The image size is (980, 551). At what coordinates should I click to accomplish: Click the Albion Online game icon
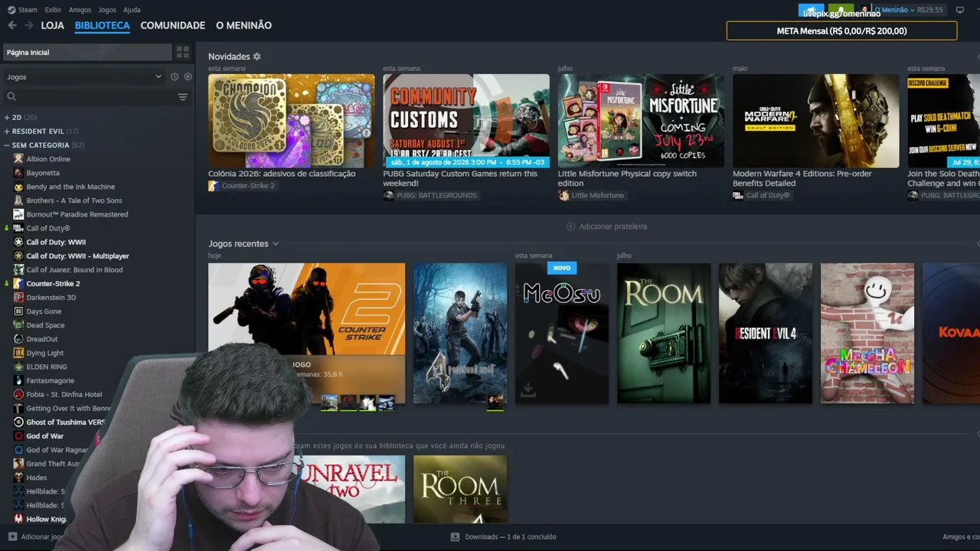[x=19, y=159]
